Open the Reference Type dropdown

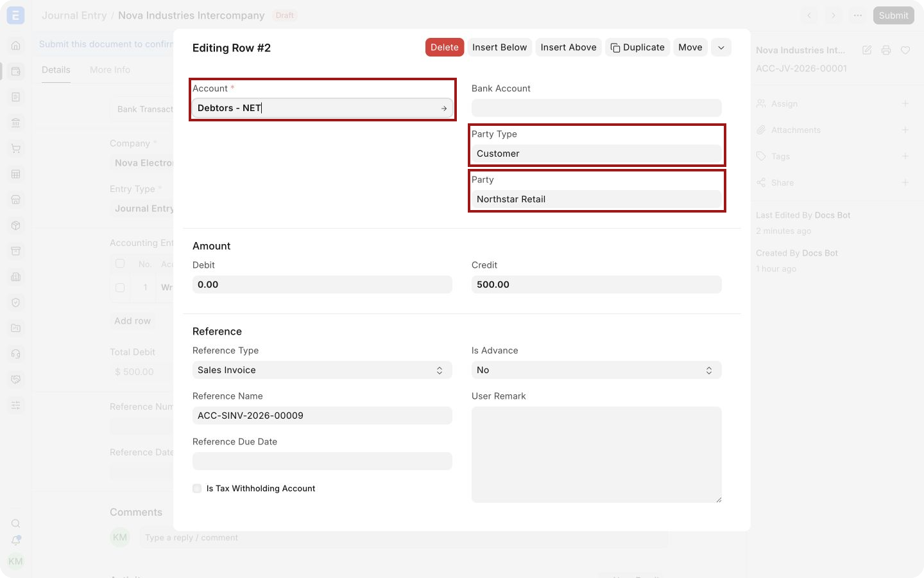(322, 370)
